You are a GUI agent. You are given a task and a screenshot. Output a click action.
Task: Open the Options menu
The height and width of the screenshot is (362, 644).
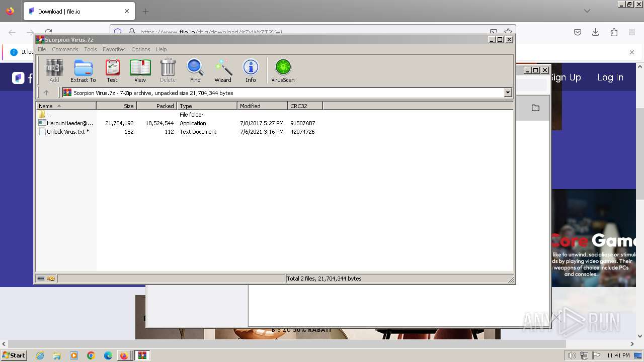[x=141, y=49]
